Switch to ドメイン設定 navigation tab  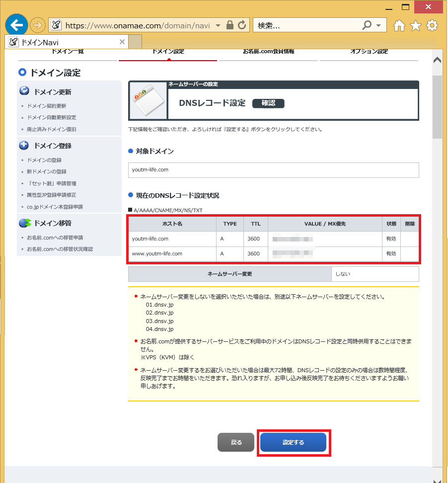click(168, 53)
